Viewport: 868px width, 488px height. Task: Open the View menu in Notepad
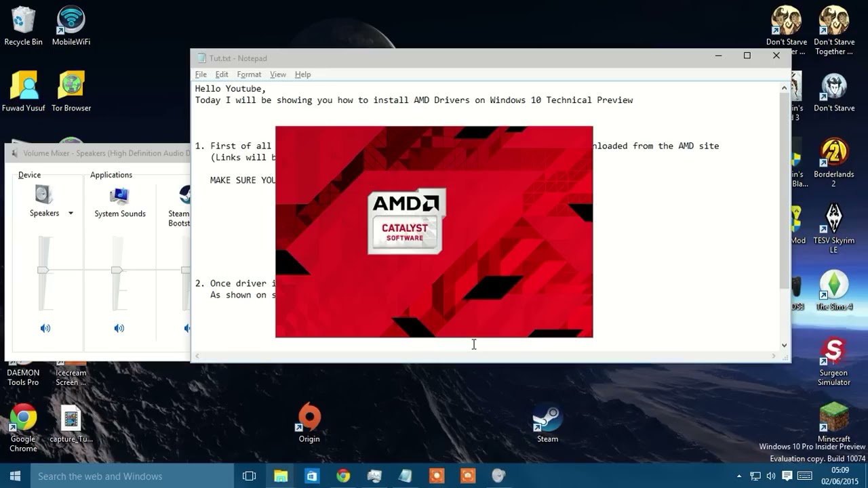278,75
